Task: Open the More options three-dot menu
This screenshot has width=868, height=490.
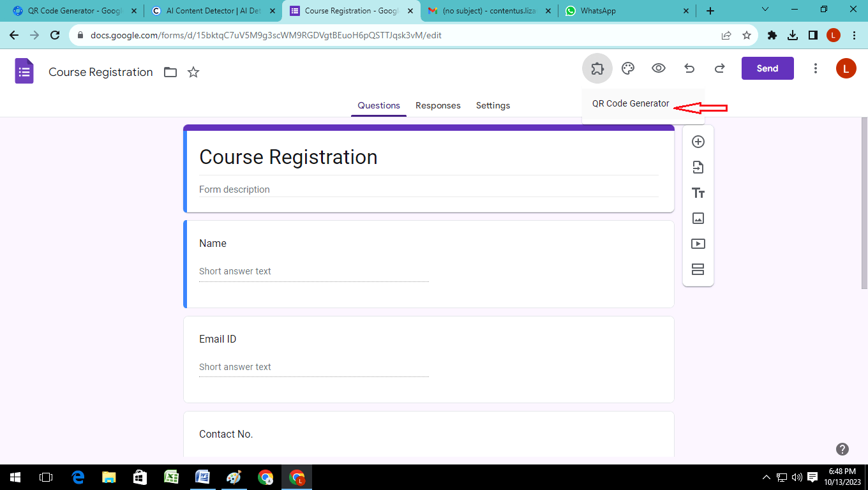Action: tap(815, 68)
